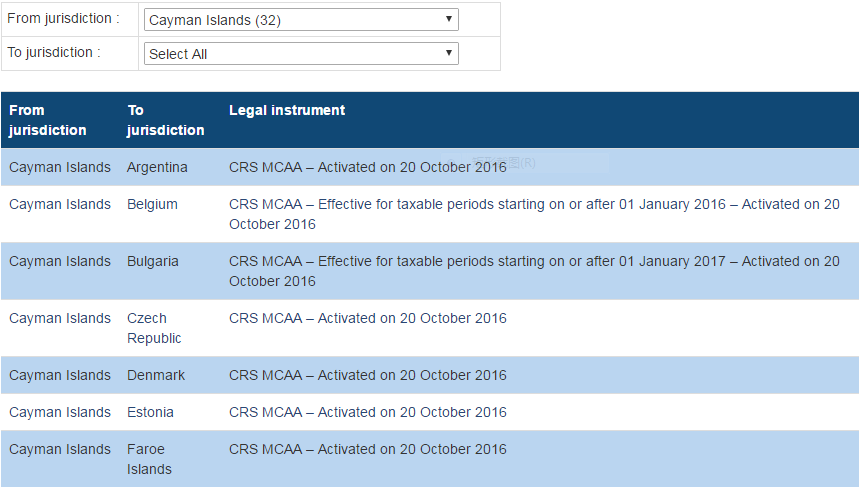Select the Faroe Islands cell

pos(149,459)
